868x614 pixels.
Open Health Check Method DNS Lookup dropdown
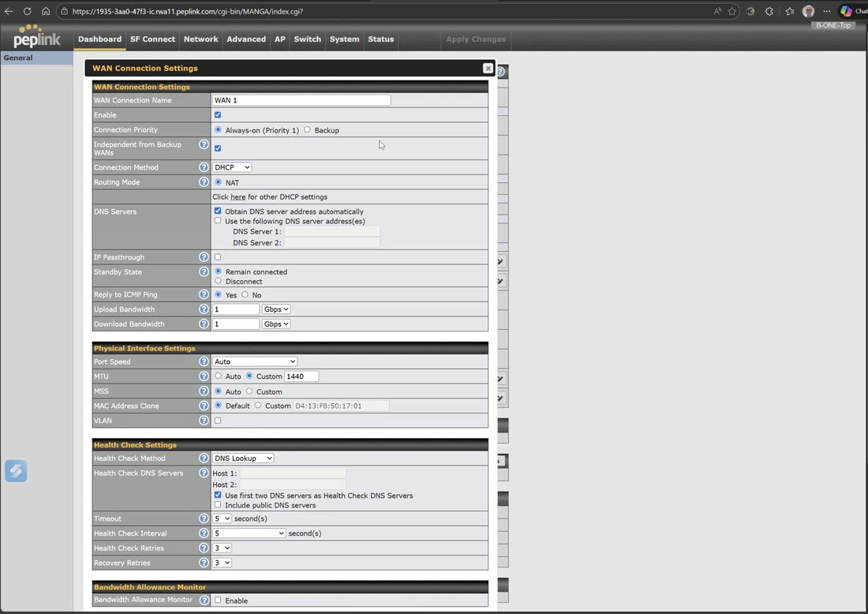pyautogui.click(x=243, y=459)
